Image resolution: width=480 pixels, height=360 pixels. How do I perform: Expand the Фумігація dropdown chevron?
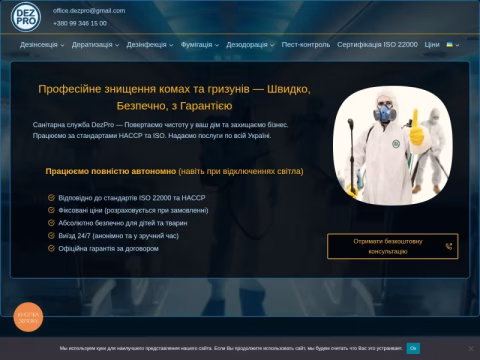point(217,45)
